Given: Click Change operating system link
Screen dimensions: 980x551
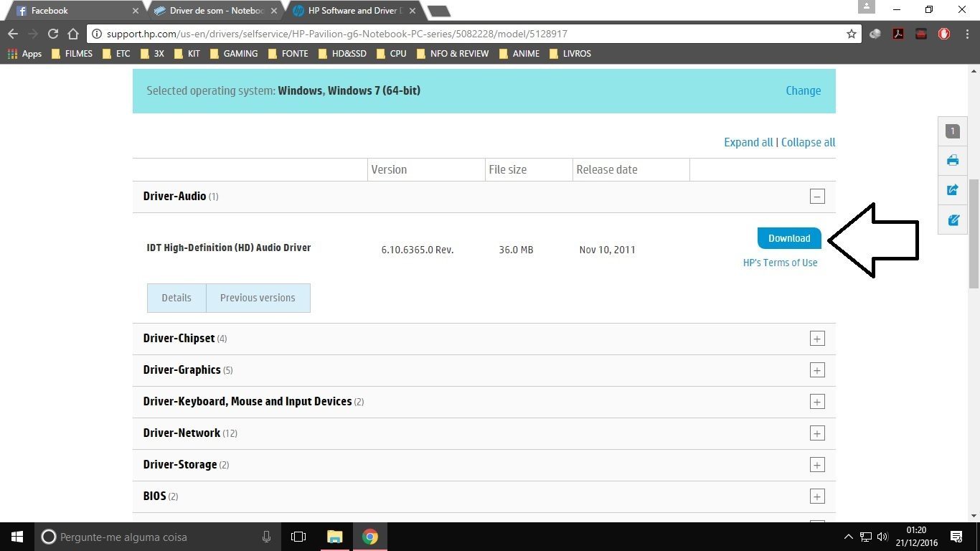Looking at the screenshot, I should point(803,90).
